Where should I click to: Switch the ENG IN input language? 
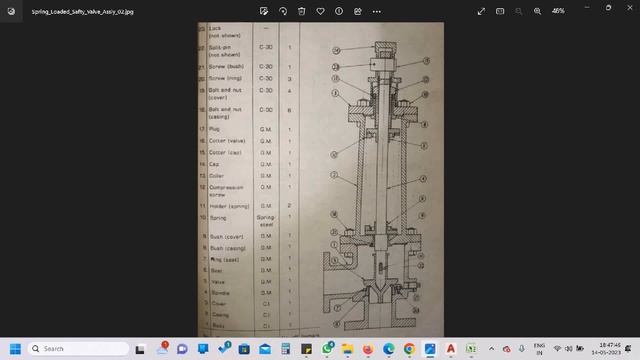tap(539, 349)
